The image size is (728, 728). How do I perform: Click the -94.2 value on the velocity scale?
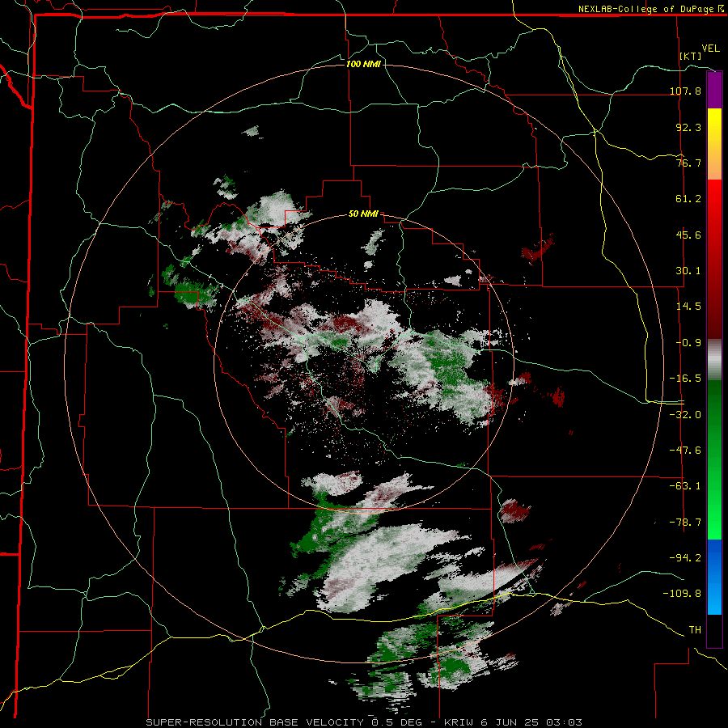685,558
